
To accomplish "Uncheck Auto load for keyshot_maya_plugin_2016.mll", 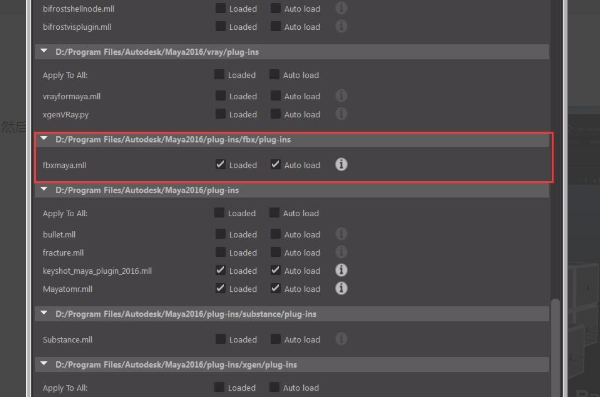I will click(x=276, y=270).
